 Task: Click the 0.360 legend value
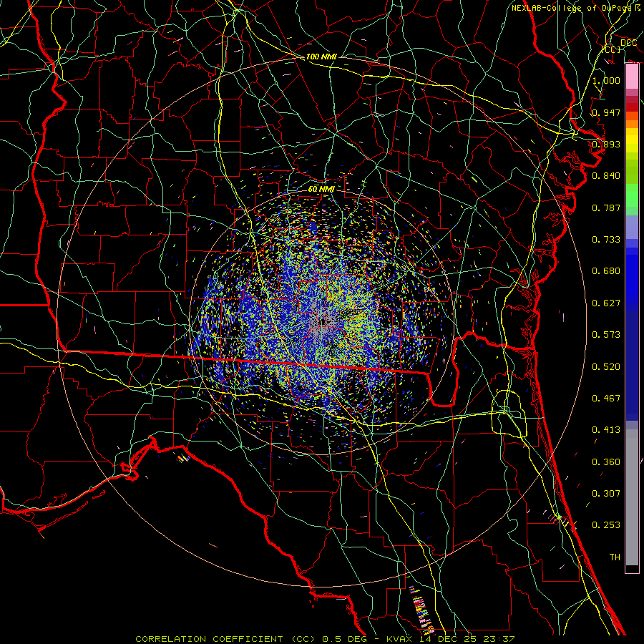coord(606,462)
